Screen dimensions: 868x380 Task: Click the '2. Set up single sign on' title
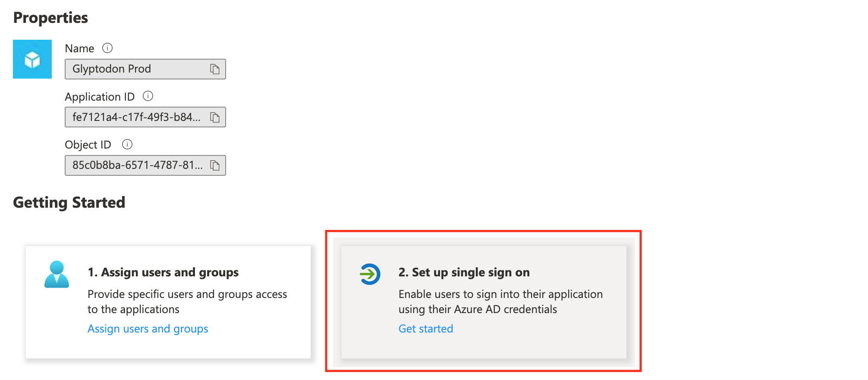[x=464, y=272]
